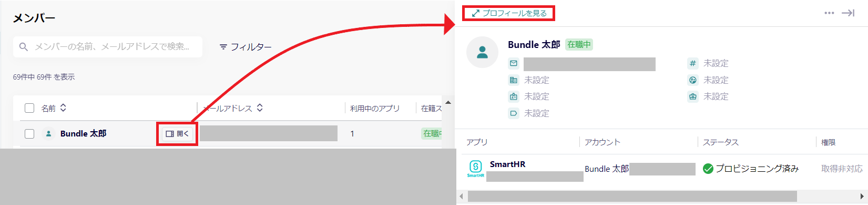Image resolution: width=868 pixels, height=205 pixels.
Task: Click the tag label icon
Action: pos(514,113)
